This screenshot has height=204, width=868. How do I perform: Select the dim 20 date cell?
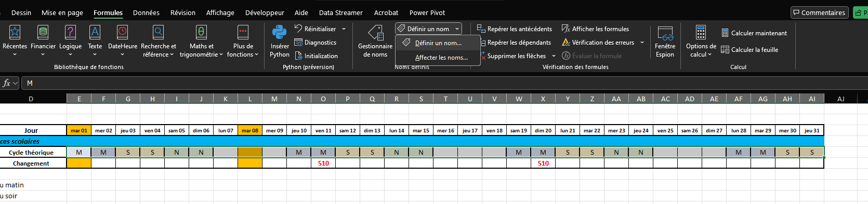click(x=543, y=130)
